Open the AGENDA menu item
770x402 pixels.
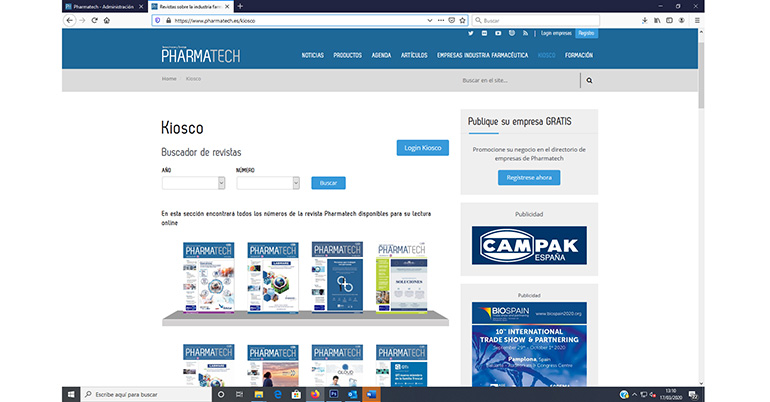[x=382, y=55]
